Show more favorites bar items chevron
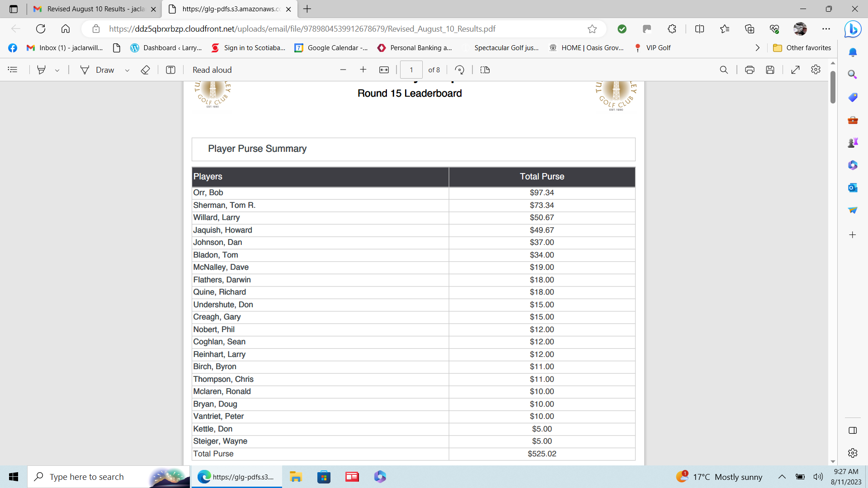The width and height of the screenshot is (868, 488). pyautogui.click(x=758, y=47)
